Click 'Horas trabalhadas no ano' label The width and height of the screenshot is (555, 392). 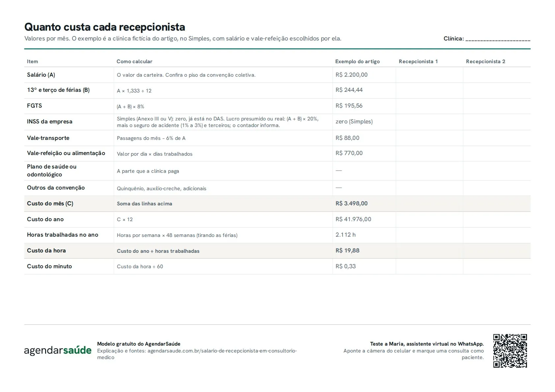click(x=63, y=235)
